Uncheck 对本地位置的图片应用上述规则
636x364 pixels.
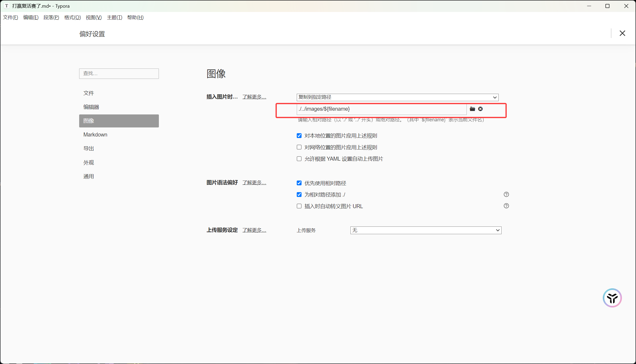299,136
